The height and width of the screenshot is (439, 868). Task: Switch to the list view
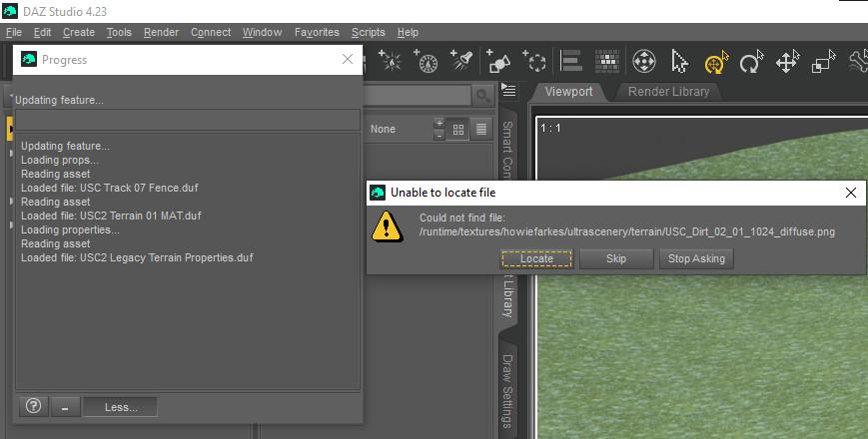coord(481,130)
